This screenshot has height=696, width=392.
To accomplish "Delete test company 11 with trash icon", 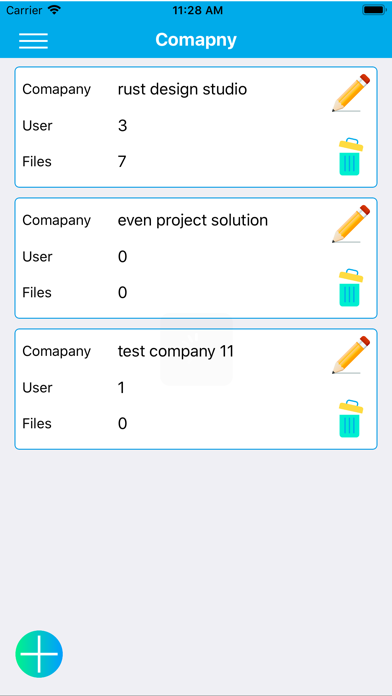I will [x=351, y=419].
